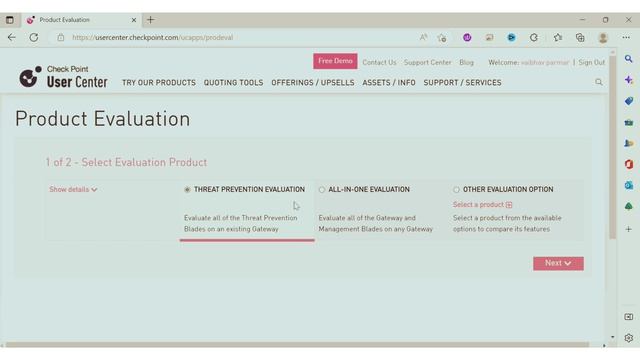This screenshot has width=640, height=360.
Task: Reload the page with the refresh icon
Action: (x=34, y=38)
